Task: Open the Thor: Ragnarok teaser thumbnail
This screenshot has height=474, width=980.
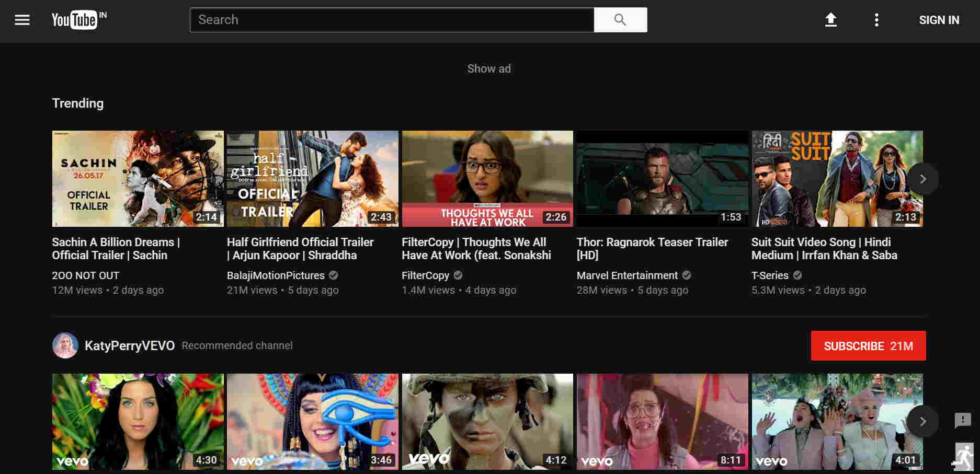Action: [663, 179]
